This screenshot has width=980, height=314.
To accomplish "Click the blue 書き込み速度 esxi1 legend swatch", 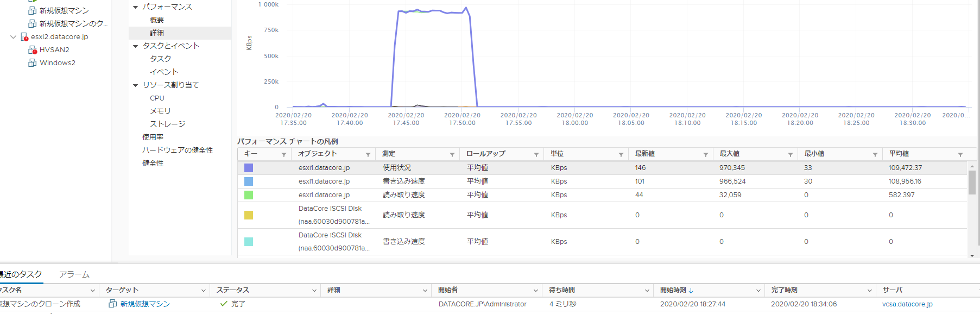I will coord(249,181).
